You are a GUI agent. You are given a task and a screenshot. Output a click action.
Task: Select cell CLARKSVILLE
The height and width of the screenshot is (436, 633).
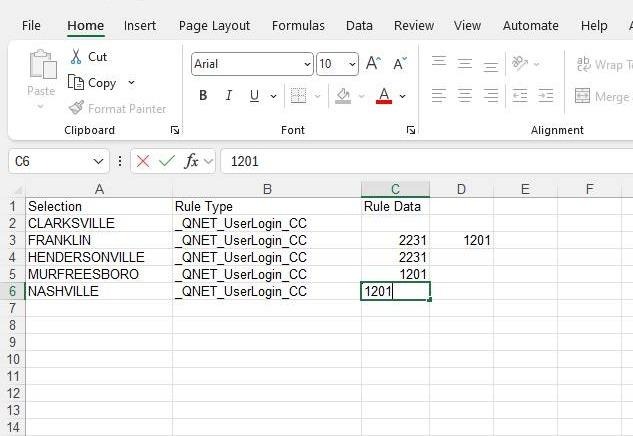[99, 223]
